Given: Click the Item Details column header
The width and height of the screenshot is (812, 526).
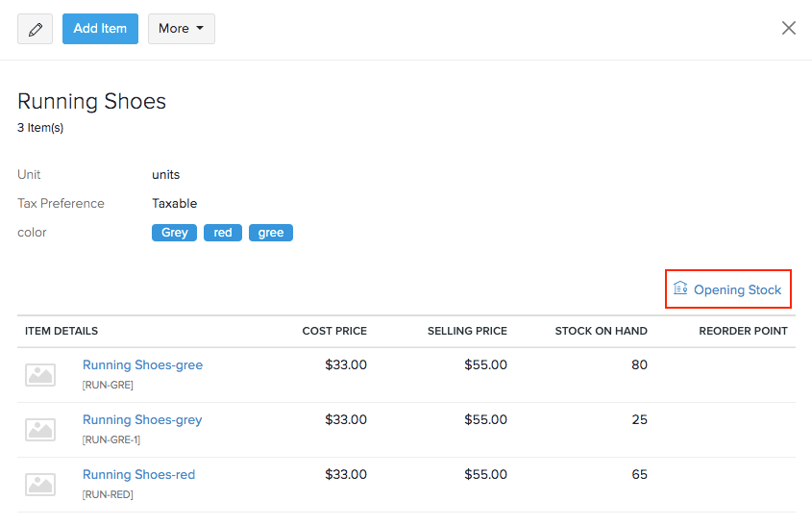Looking at the screenshot, I should tap(62, 331).
